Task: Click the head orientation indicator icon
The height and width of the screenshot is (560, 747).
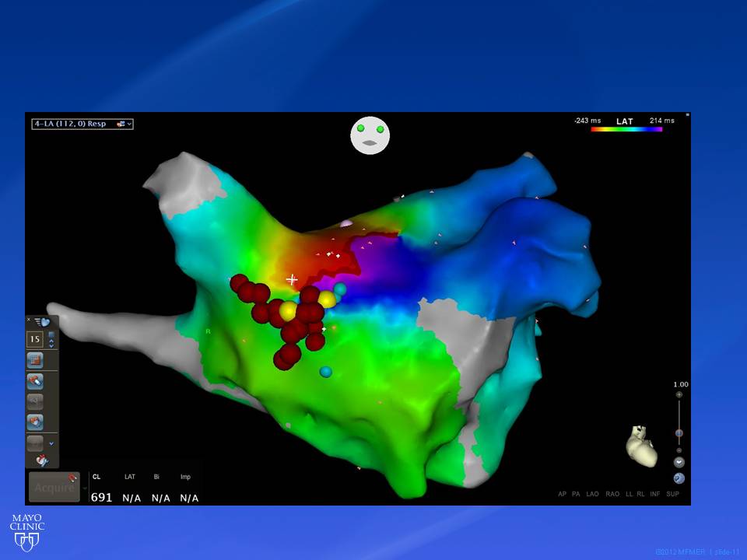Action: (x=370, y=135)
